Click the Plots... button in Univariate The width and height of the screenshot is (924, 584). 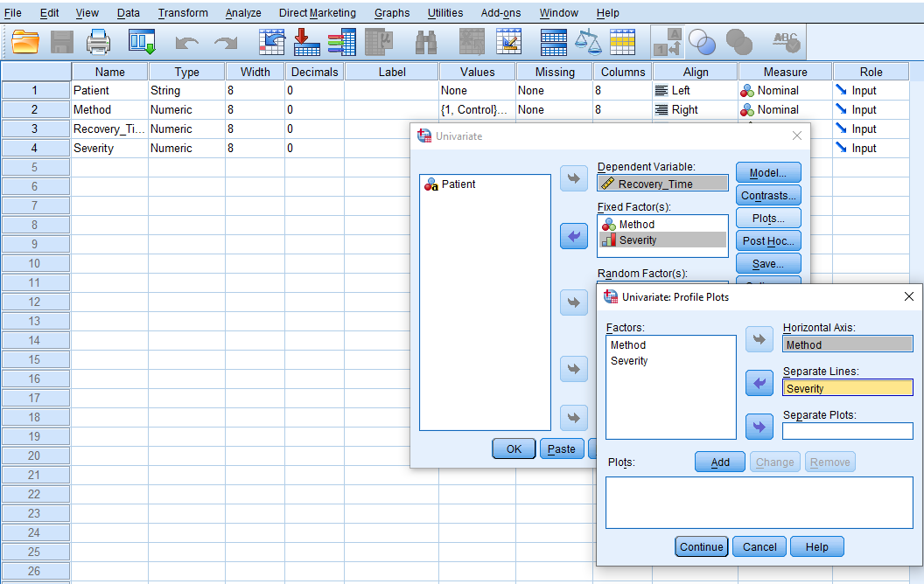point(768,219)
